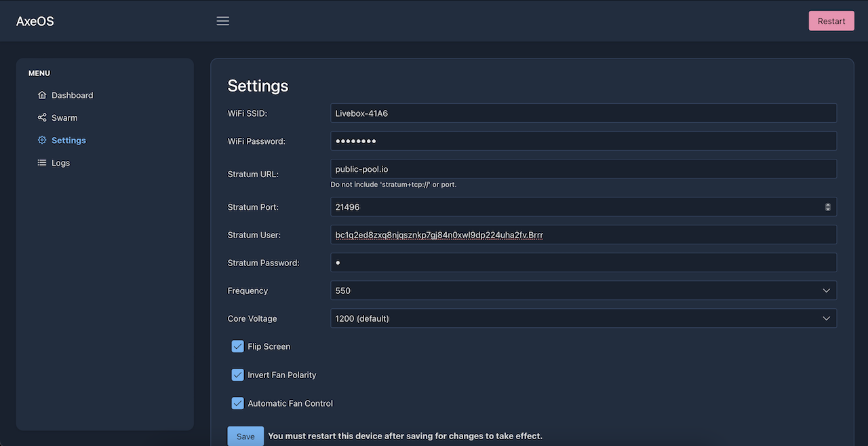
Task: Toggle the hamburger menu icon
Action: coord(222,20)
